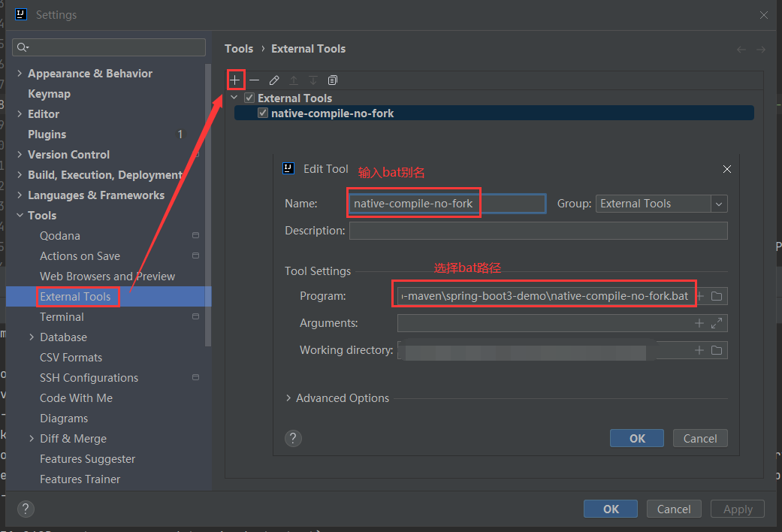Edit the selected tool with the pencil icon
Viewport: 782px width, 532px height.
(x=273, y=80)
